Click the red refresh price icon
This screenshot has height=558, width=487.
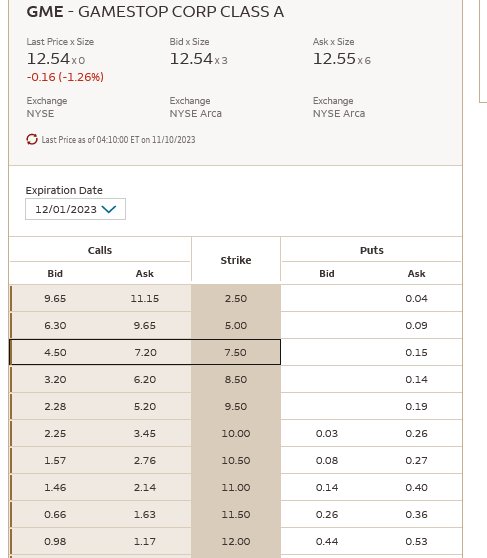[x=32, y=140]
